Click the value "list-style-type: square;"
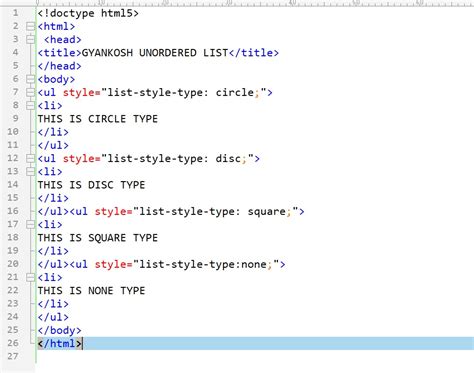The image size is (474, 373). coord(215,211)
